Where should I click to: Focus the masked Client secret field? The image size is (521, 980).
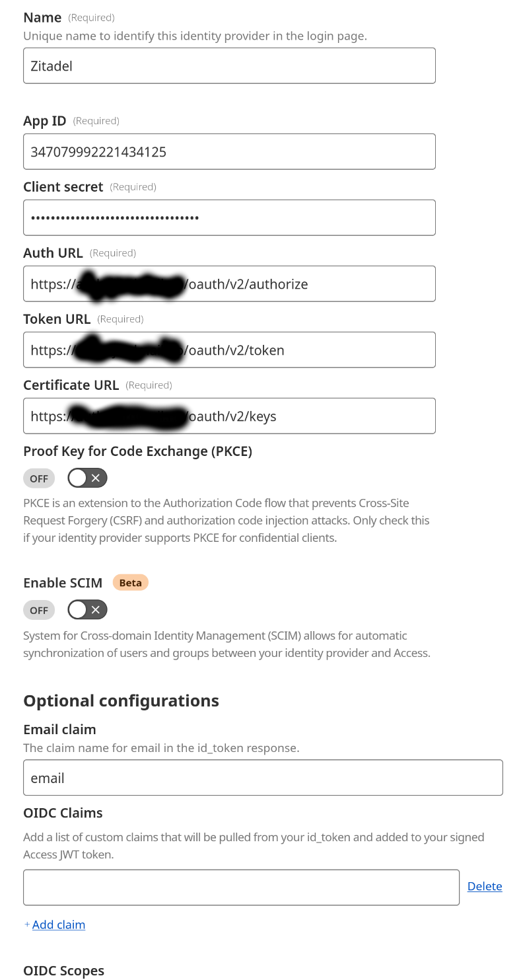click(x=229, y=217)
